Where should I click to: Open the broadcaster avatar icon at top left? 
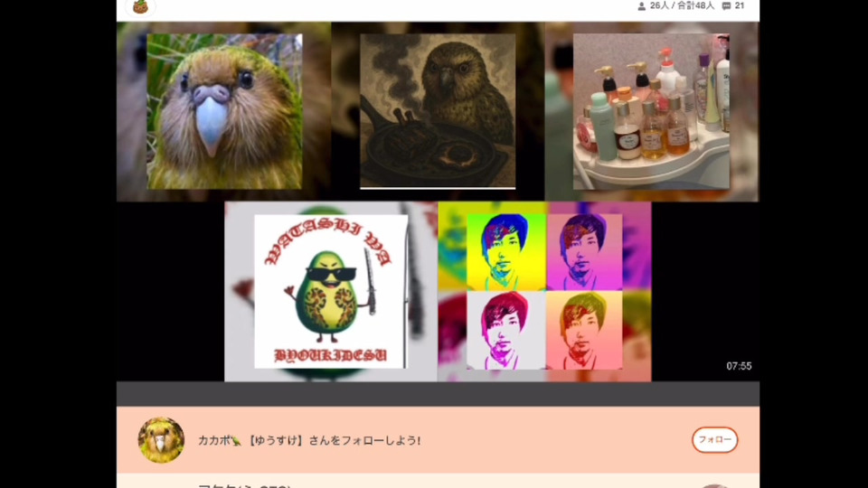(140, 7)
